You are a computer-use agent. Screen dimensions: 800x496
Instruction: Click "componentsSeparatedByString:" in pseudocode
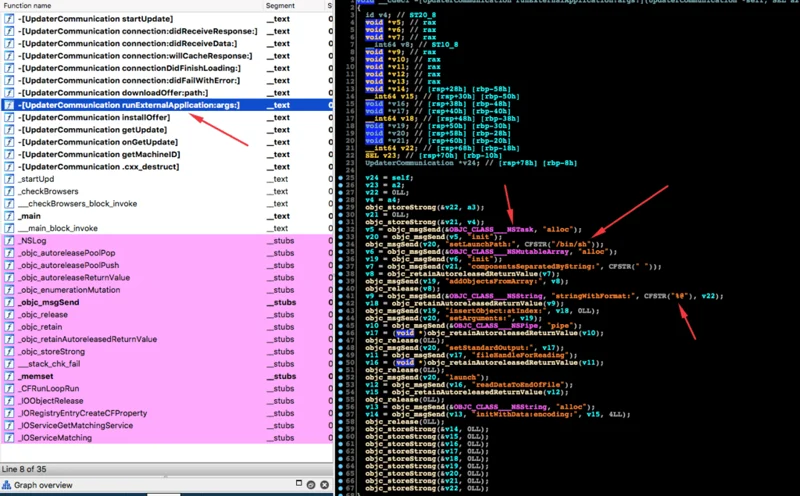[534, 266]
